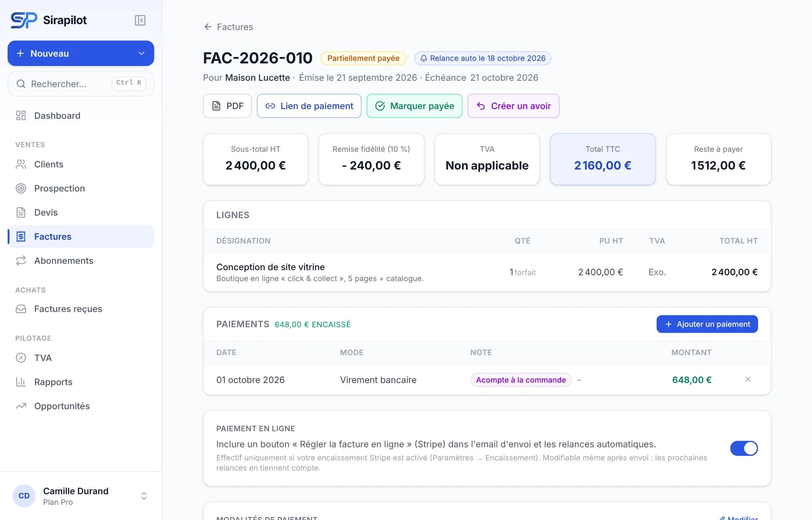Open Dashboard from sidebar

click(x=81, y=116)
